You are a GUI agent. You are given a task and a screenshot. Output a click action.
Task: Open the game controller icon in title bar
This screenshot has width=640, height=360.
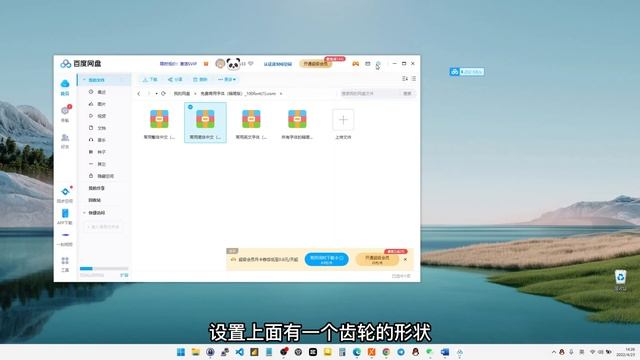click(x=356, y=64)
